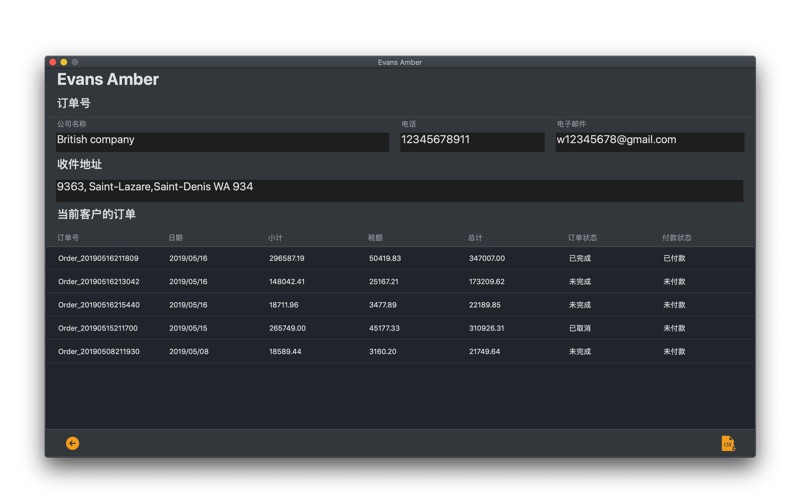Minimize the window with the yellow button
The width and height of the screenshot is (800, 500).
tap(64, 62)
